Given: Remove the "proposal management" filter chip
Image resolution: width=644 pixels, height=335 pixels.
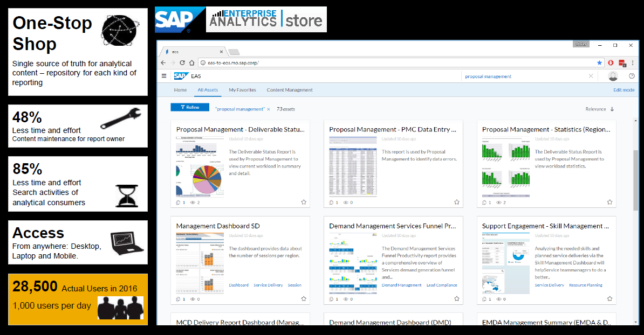Looking at the screenshot, I should (x=269, y=109).
